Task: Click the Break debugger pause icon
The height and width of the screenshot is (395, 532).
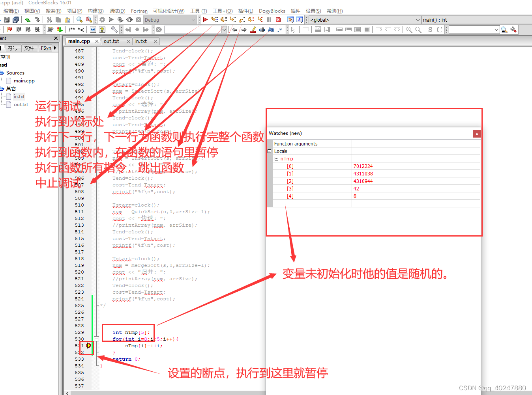Action: coord(269,20)
